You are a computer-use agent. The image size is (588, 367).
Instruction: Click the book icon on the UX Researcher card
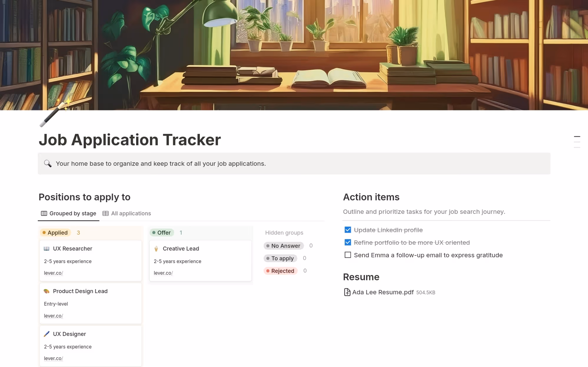click(x=47, y=248)
